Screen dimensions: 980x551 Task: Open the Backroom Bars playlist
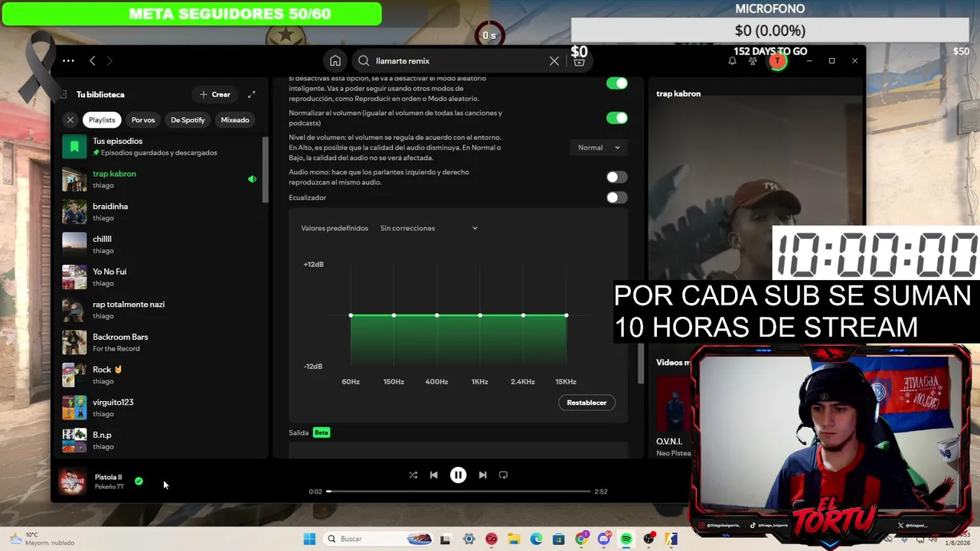(x=162, y=342)
